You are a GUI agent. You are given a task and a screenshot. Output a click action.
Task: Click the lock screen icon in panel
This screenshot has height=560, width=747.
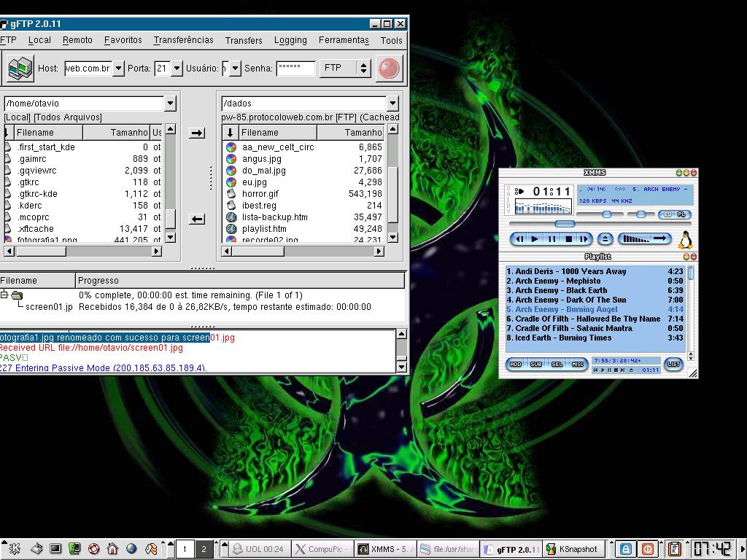(626, 549)
